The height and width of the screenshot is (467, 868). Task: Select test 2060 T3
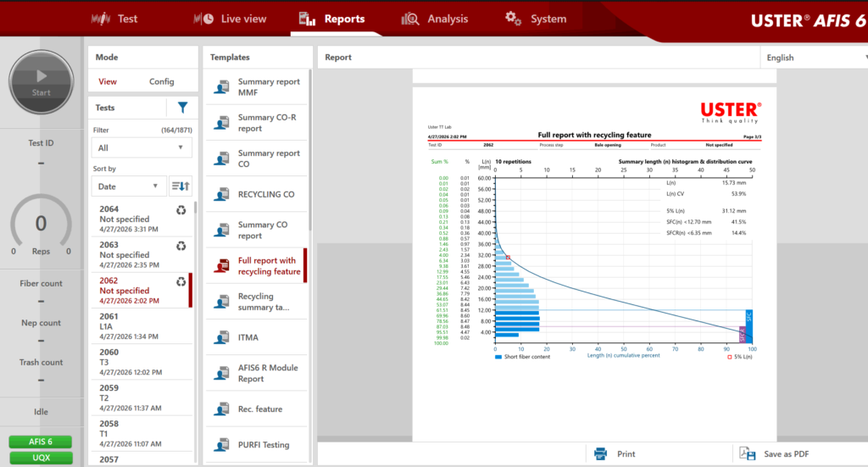pyautogui.click(x=142, y=362)
